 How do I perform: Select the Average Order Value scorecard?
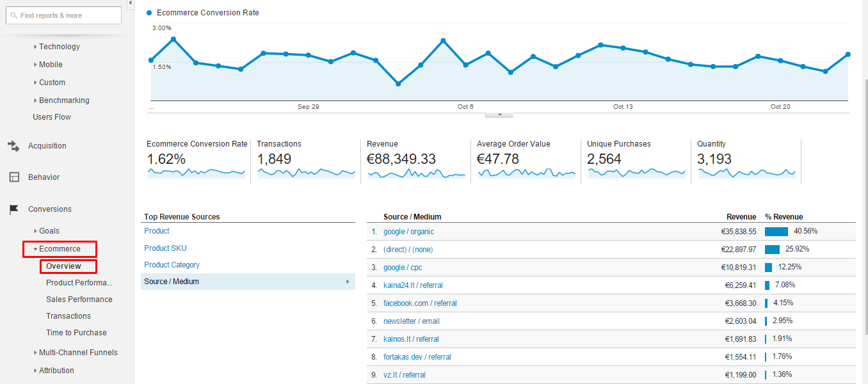[x=527, y=161]
